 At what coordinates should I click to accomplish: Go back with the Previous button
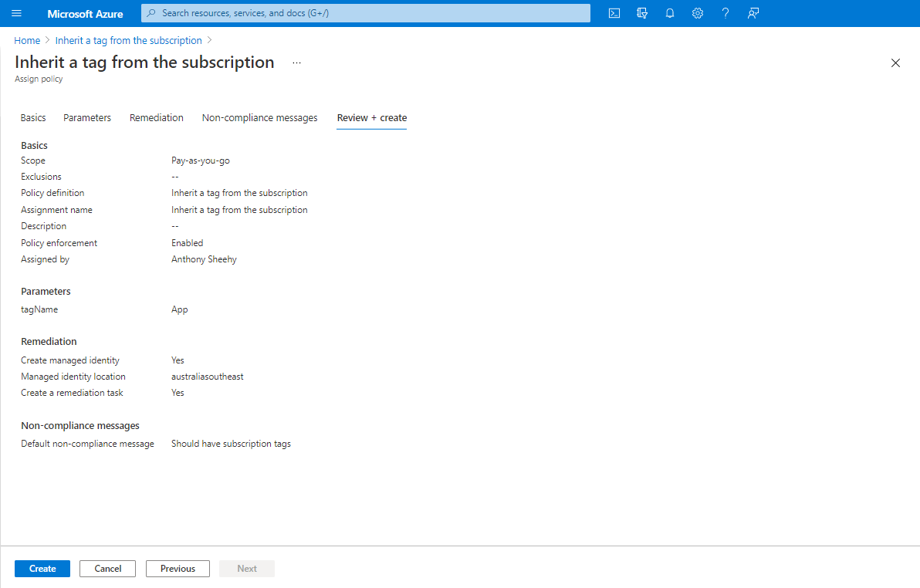pyautogui.click(x=178, y=569)
